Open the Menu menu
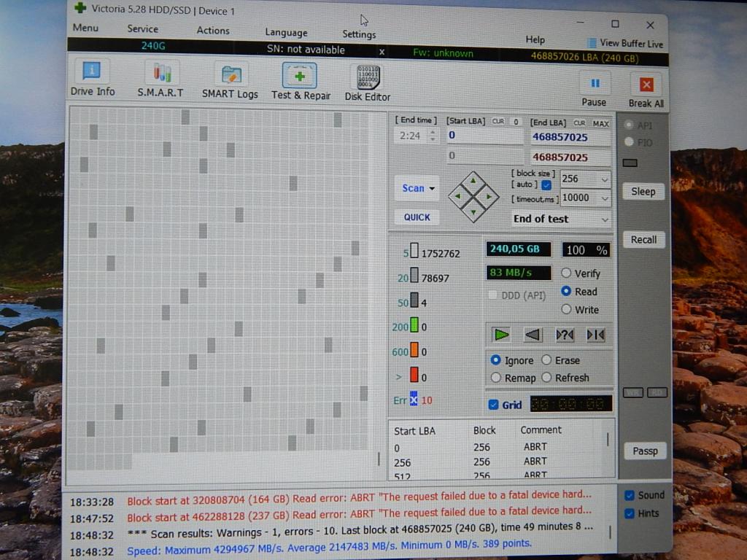 click(x=86, y=28)
